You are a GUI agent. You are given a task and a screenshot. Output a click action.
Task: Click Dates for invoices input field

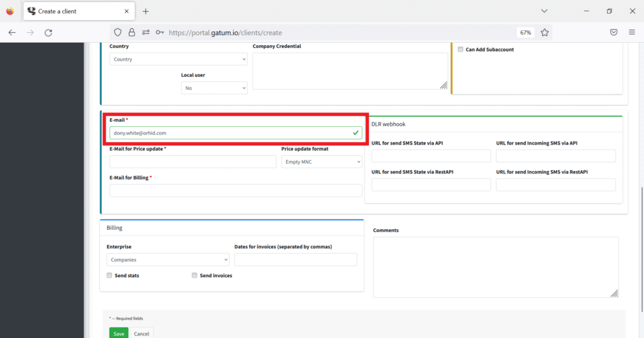(296, 259)
